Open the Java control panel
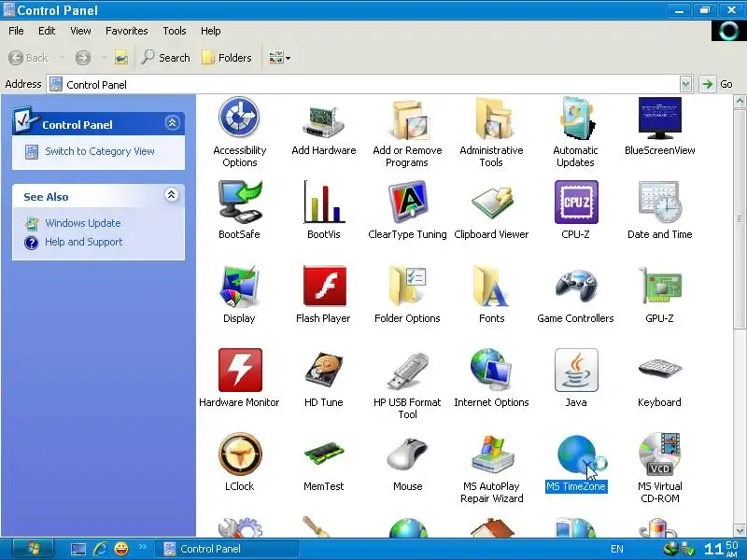Image resolution: width=747 pixels, height=560 pixels. pos(575,378)
